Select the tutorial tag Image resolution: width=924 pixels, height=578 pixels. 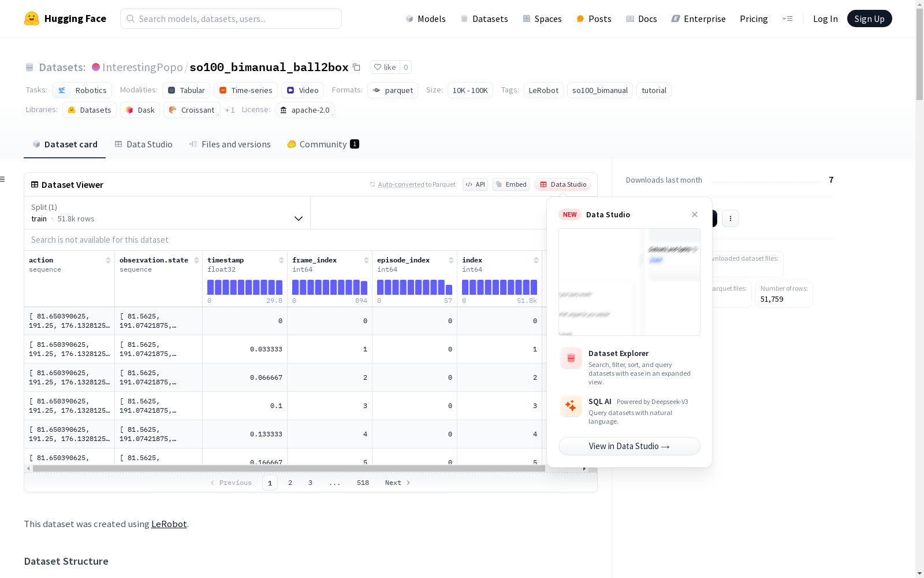pos(654,90)
